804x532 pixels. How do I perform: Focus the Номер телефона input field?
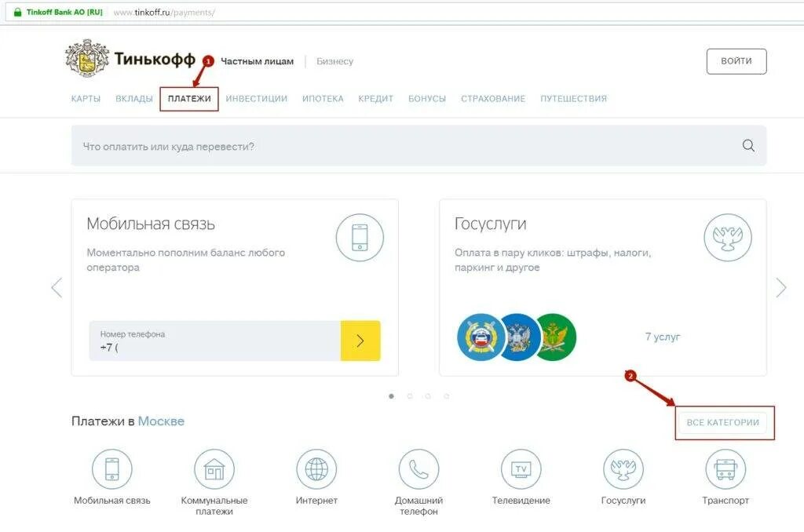coord(215,341)
